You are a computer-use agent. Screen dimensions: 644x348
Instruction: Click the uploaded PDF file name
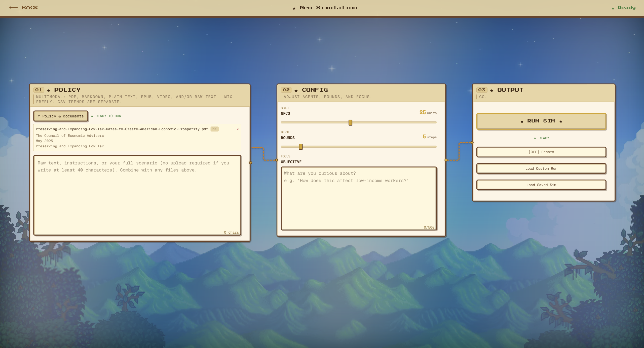coord(122,129)
